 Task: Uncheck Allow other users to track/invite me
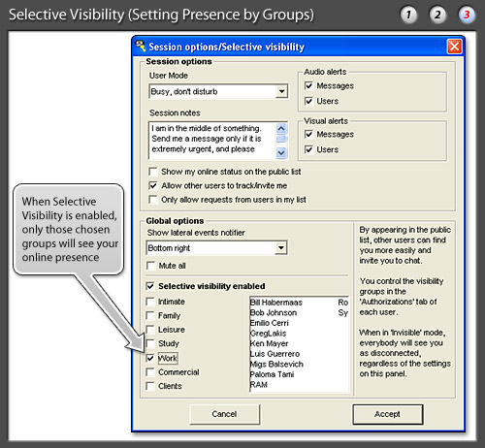153,185
